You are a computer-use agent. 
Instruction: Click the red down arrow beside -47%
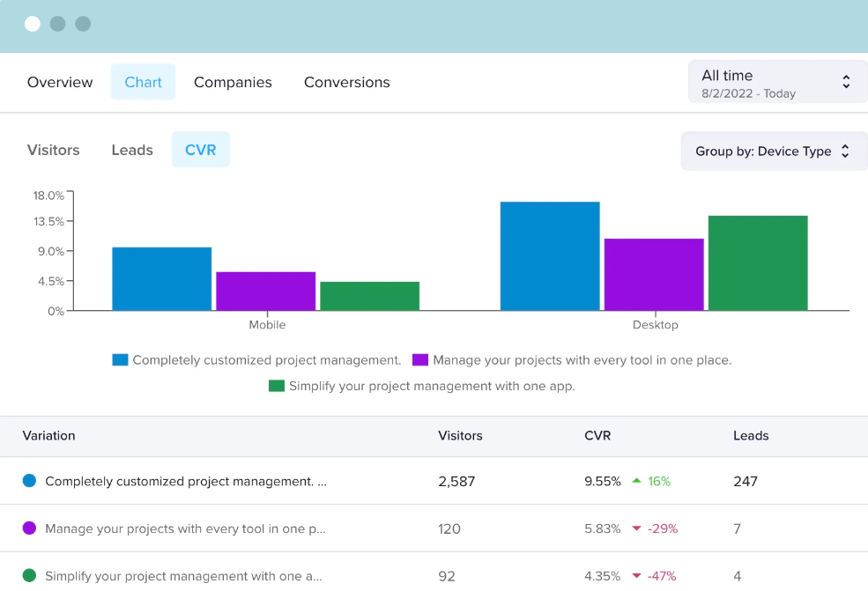pyautogui.click(x=636, y=576)
